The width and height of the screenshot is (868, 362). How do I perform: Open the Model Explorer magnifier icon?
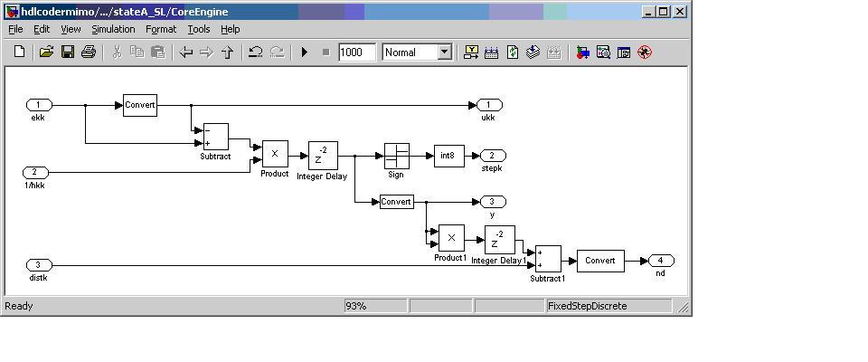click(603, 52)
